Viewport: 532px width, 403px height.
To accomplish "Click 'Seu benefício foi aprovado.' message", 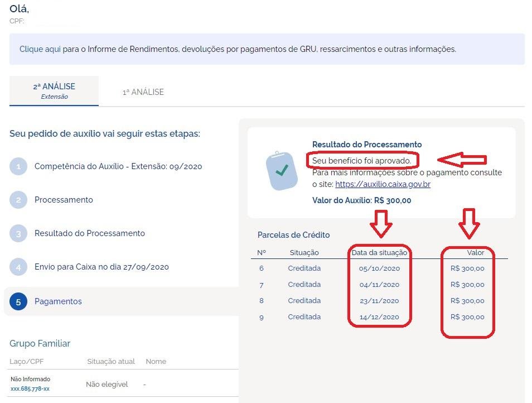I will (x=362, y=161).
